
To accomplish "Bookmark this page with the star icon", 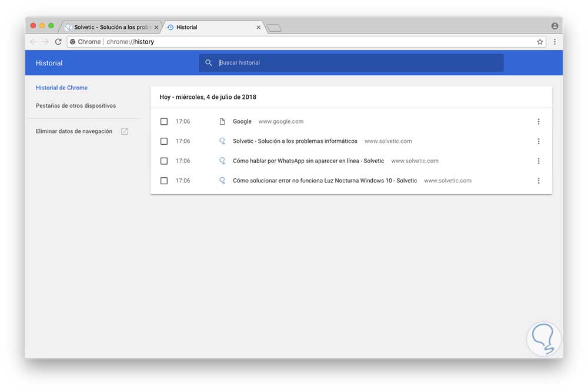I will tap(540, 42).
